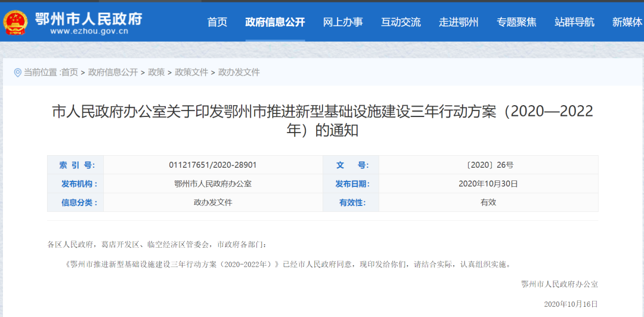Click the body paragraph about 三年行动方案
Image resolution: width=644 pixels, height=317 pixels.
coord(289,264)
